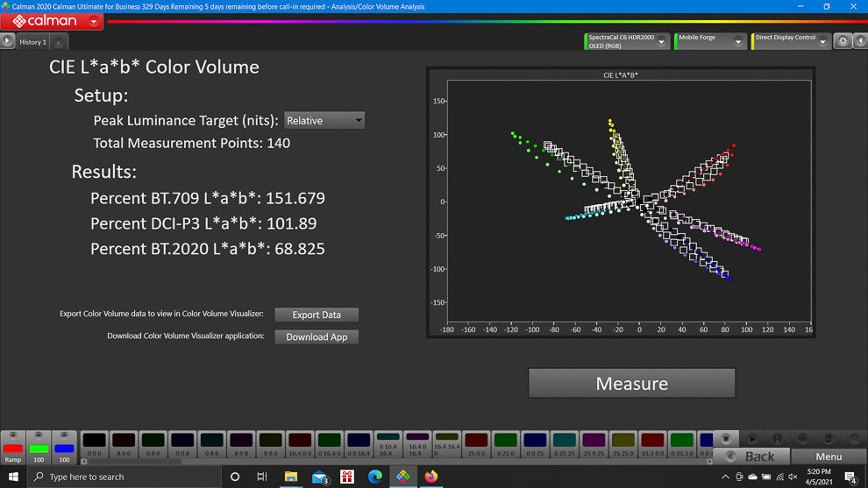This screenshot has height=488, width=868.
Task: Switch to the History 1 tab
Action: click(x=32, y=42)
